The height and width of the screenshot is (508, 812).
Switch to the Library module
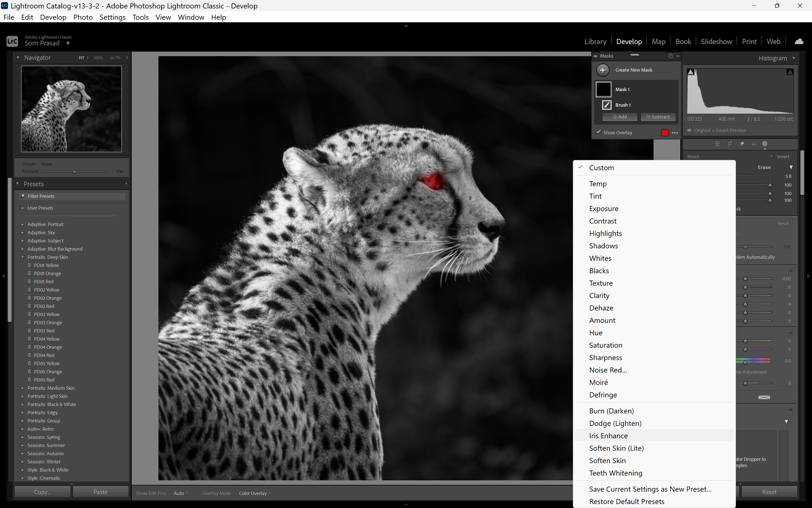(x=595, y=41)
